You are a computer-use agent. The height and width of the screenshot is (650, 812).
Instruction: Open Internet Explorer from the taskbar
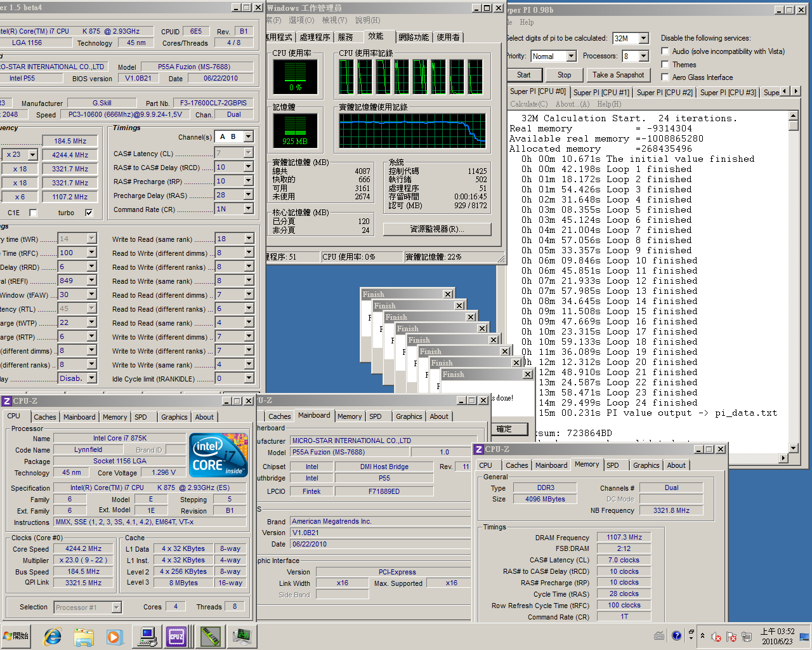coord(53,637)
